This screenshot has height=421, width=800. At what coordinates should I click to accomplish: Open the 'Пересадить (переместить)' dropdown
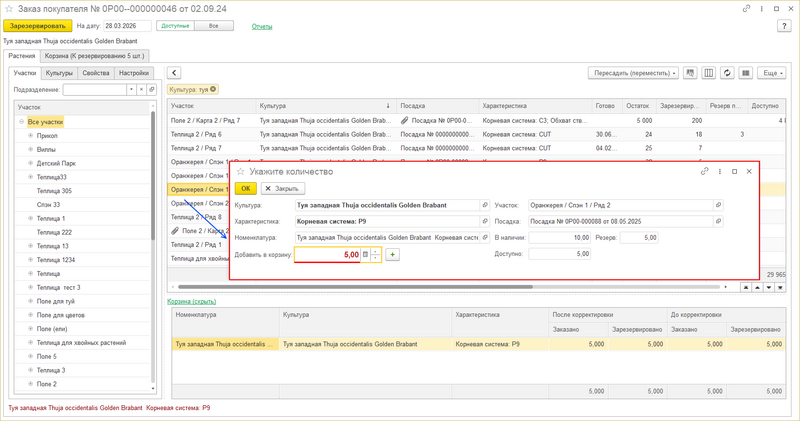pyautogui.click(x=634, y=73)
